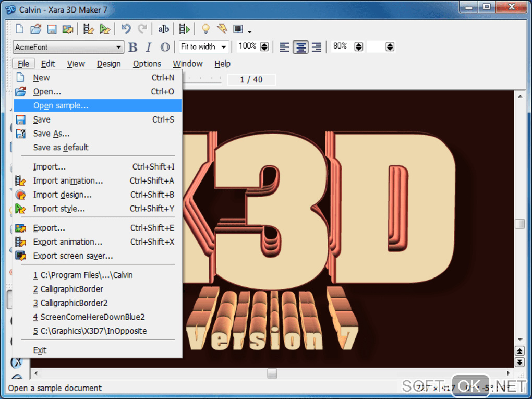Click the double down-arrow page button
Screen dimensions: 532x399
519,362
